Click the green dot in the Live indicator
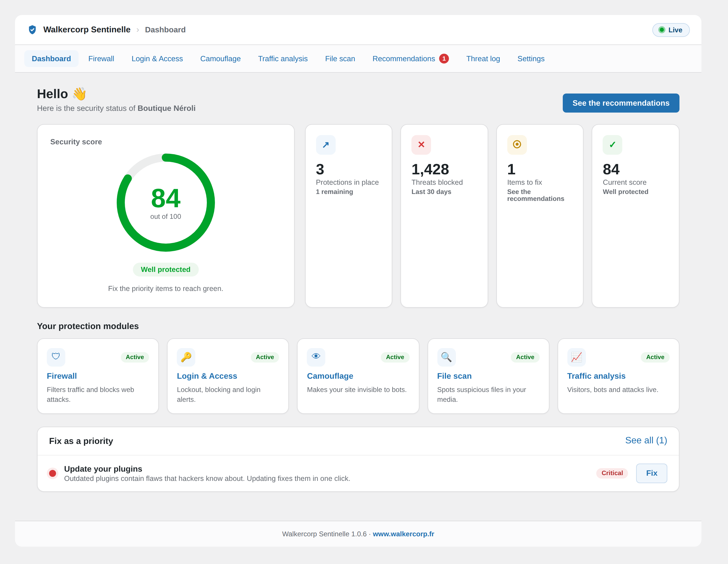728x564 pixels. (662, 30)
